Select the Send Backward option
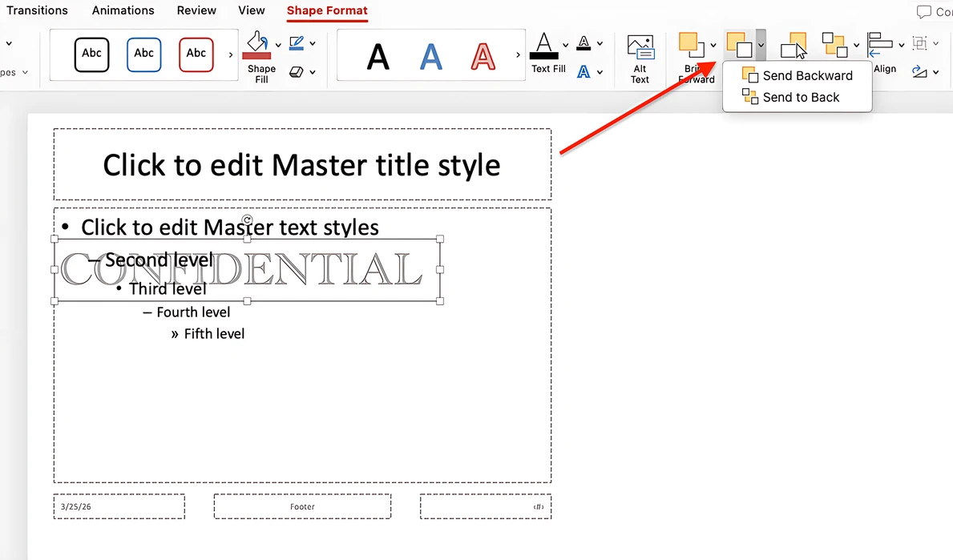The image size is (953, 560). pos(805,75)
